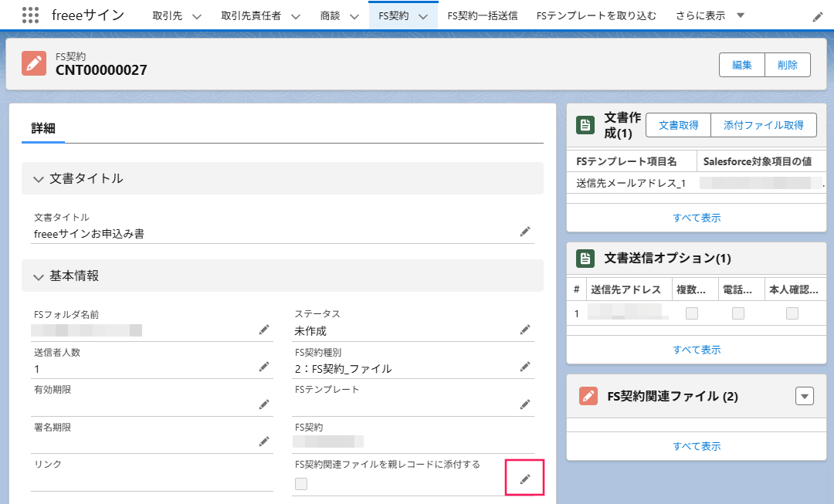Toggle 電話 checkbox in row 1
Image resolution: width=834 pixels, height=504 pixels.
point(737,313)
